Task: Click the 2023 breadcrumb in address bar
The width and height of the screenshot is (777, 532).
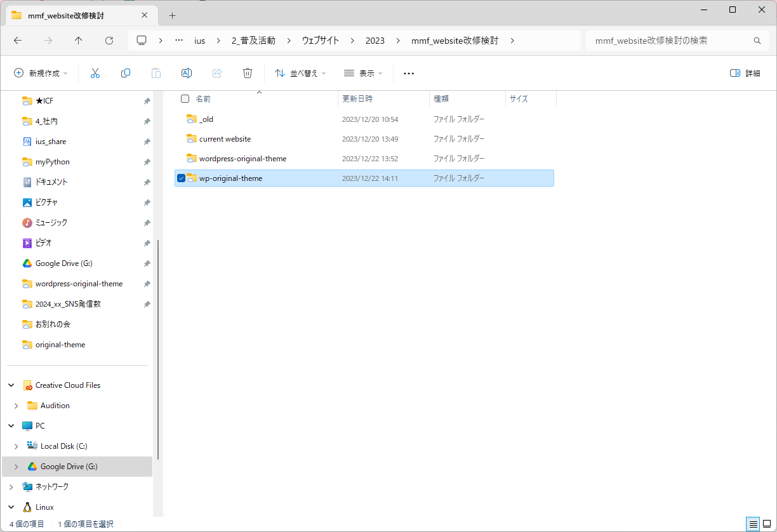Action: 375,41
